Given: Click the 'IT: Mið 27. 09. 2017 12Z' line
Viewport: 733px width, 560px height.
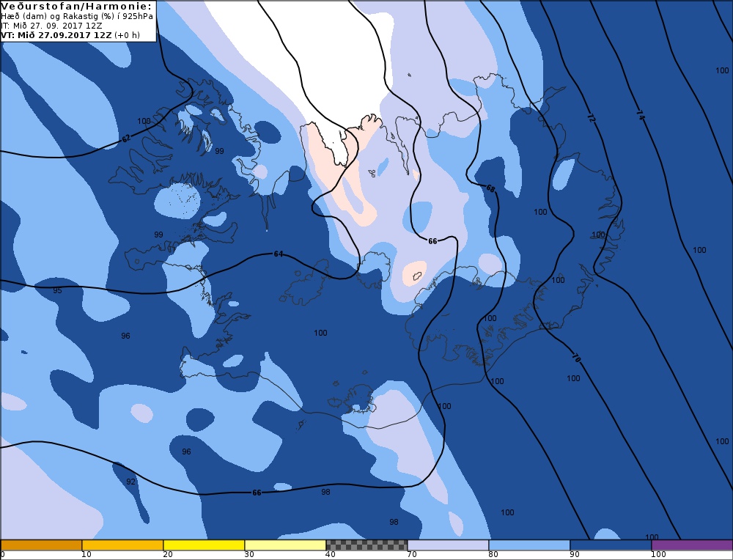Looking at the screenshot, I should coord(51,26).
